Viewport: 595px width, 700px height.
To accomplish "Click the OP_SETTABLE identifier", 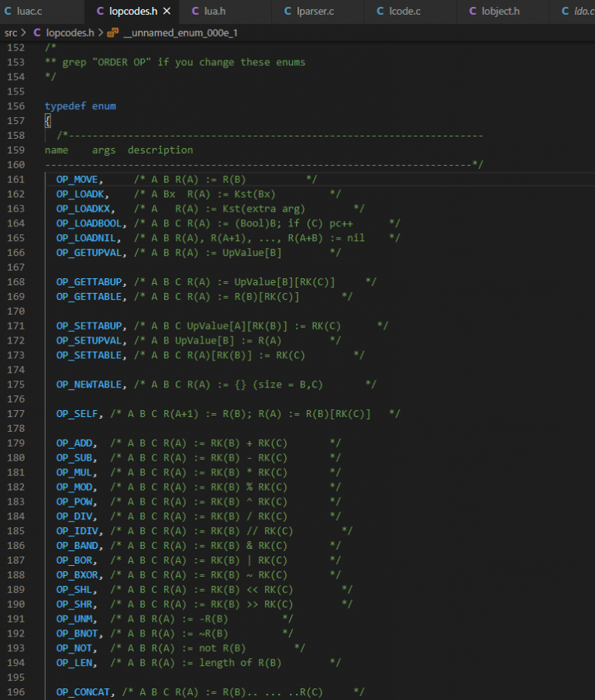I will (x=89, y=355).
